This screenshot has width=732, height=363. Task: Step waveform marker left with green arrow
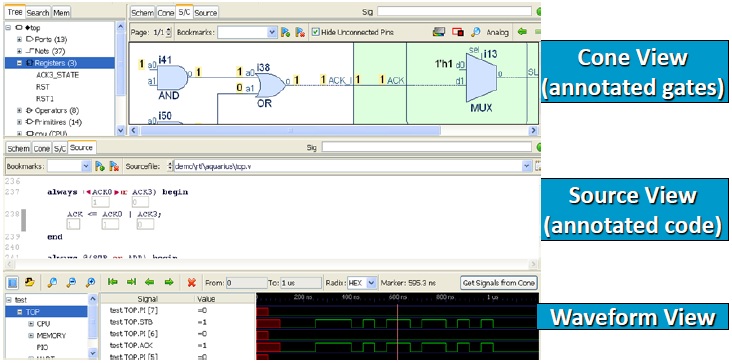pos(149,282)
